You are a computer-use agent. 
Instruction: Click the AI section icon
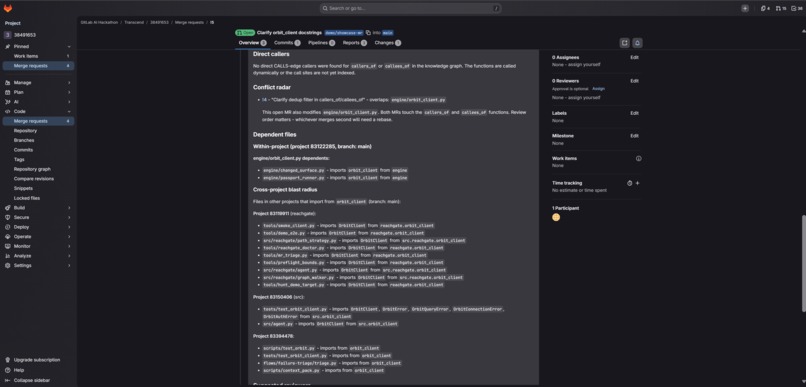coord(8,102)
